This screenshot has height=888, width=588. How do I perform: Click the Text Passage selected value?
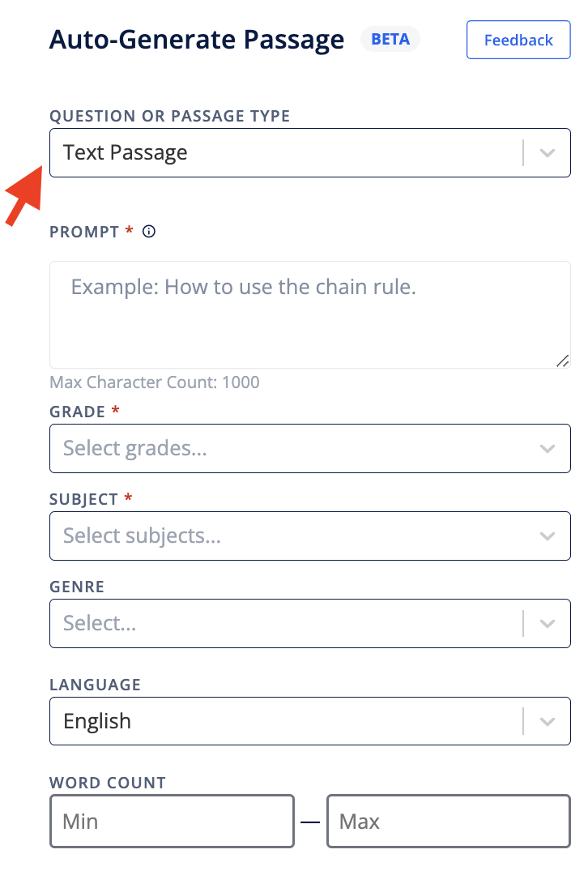tap(126, 152)
